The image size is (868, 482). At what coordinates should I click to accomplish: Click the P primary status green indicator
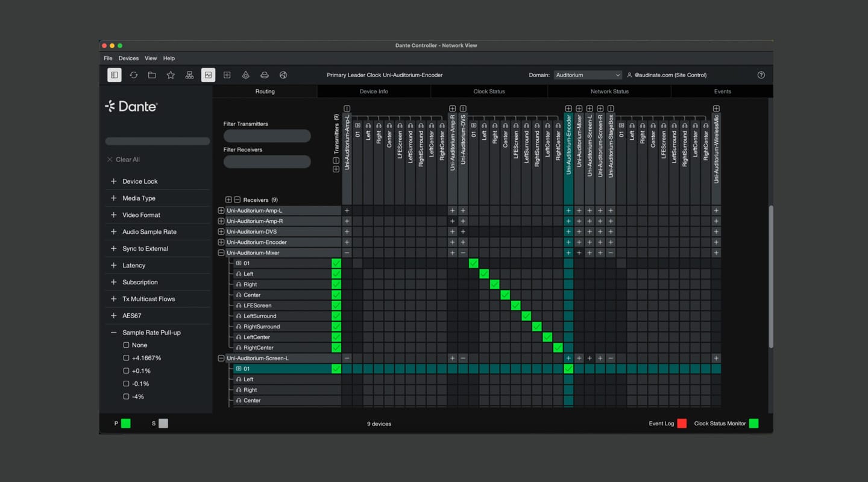coord(125,424)
